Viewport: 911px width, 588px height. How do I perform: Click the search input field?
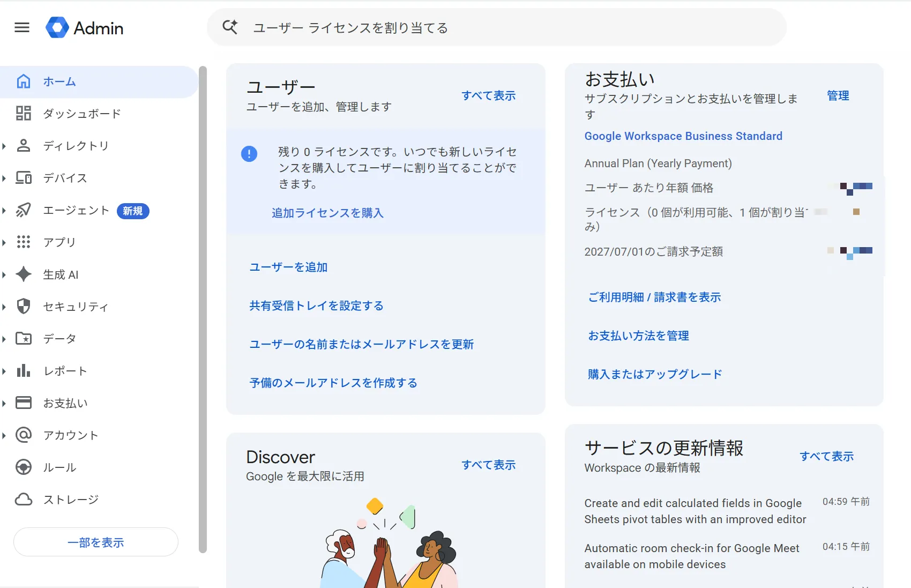coord(497,27)
